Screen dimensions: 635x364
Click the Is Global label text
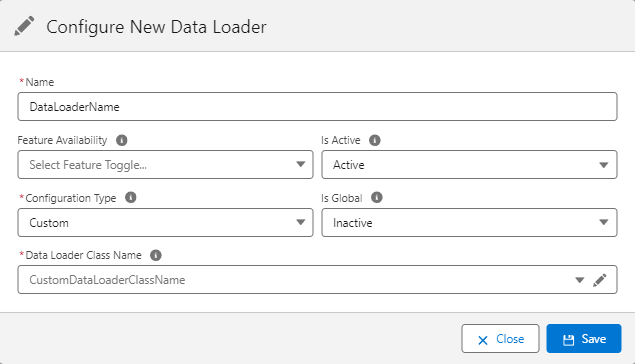coord(341,198)
